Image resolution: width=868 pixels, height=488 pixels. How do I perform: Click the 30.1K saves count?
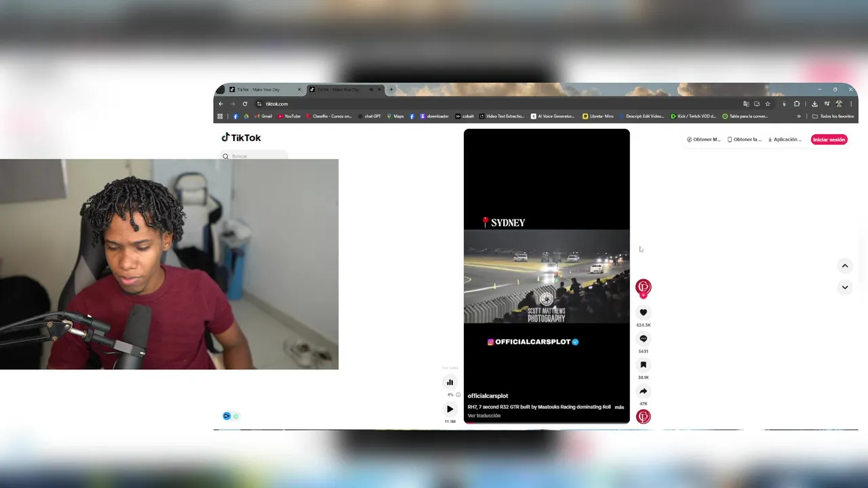(644, 378)
